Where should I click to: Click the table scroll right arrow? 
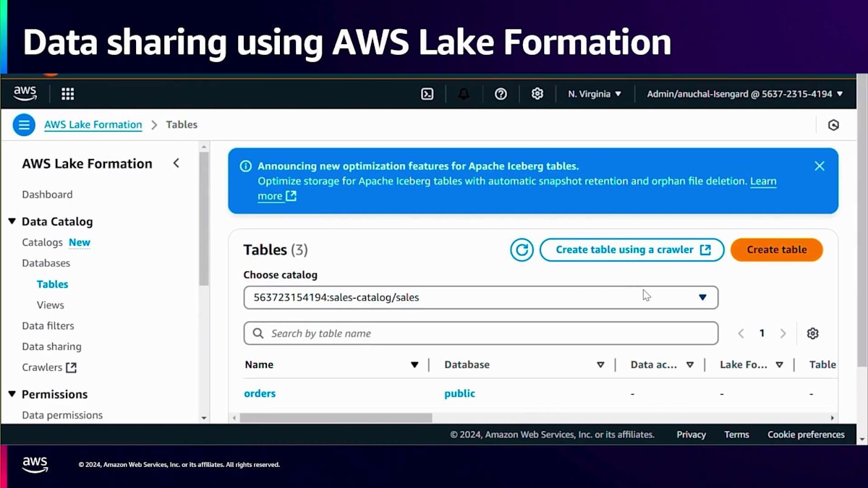833,418
